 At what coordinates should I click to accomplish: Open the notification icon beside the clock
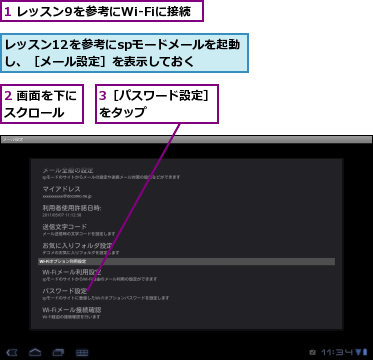point(313,352)
